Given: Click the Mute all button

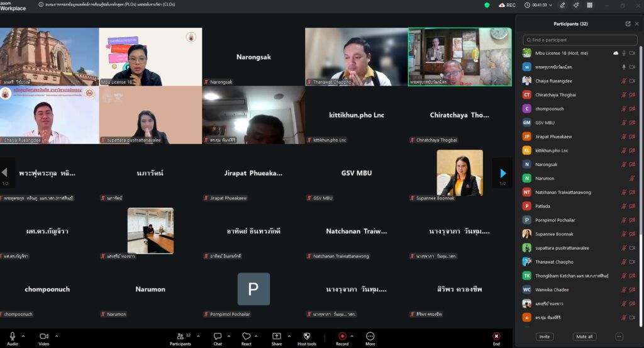Looking at the screenshot, I should (x=584, y=337).
